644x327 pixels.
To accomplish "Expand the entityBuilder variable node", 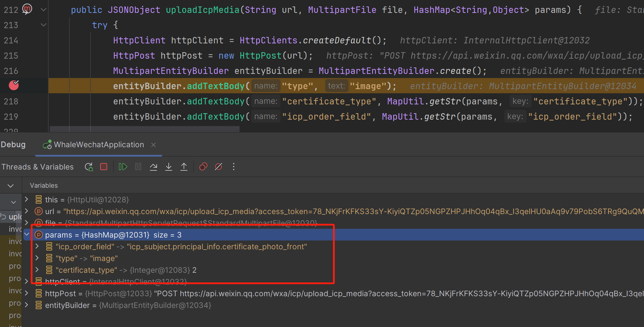I will coord(27,305).
